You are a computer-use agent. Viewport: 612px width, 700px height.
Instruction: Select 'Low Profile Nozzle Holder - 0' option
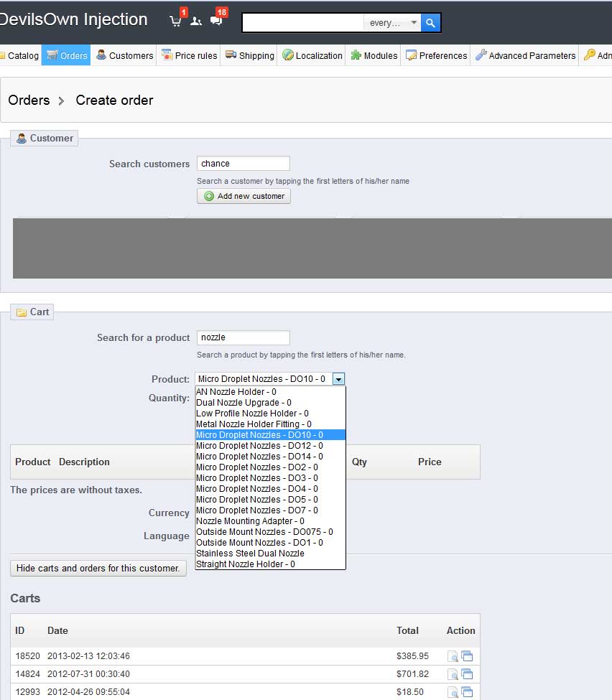click(270, 414)
